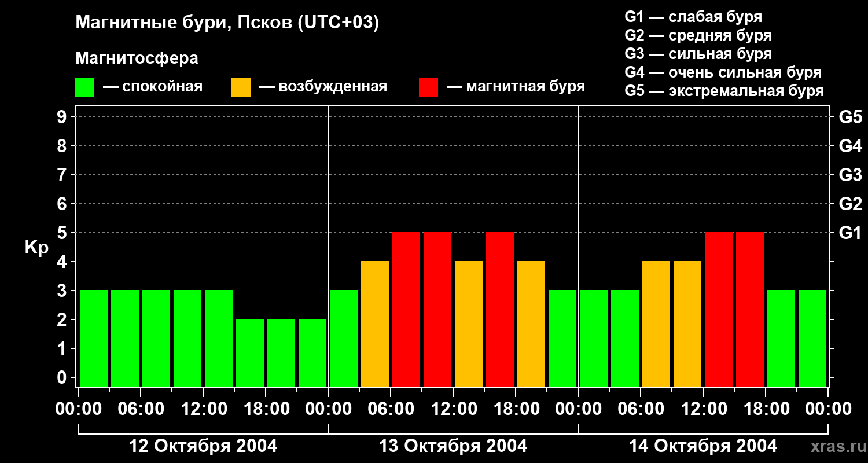Image resolution: width=868 pixels, height=463 pixels.
Task: Click the date label '12 Октября 2004'
Action: [x=203, y=446]
